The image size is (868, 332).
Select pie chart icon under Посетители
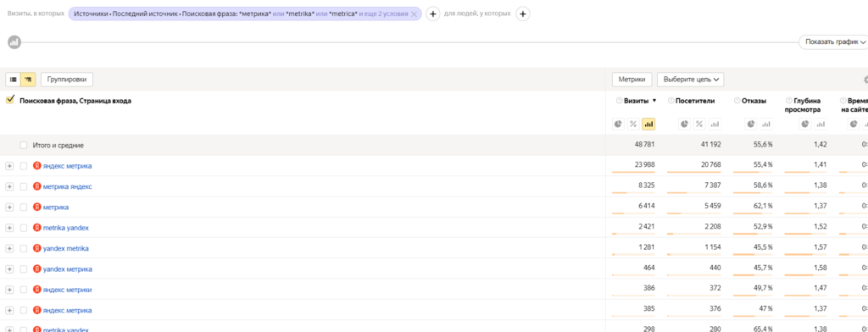(684, 125)
